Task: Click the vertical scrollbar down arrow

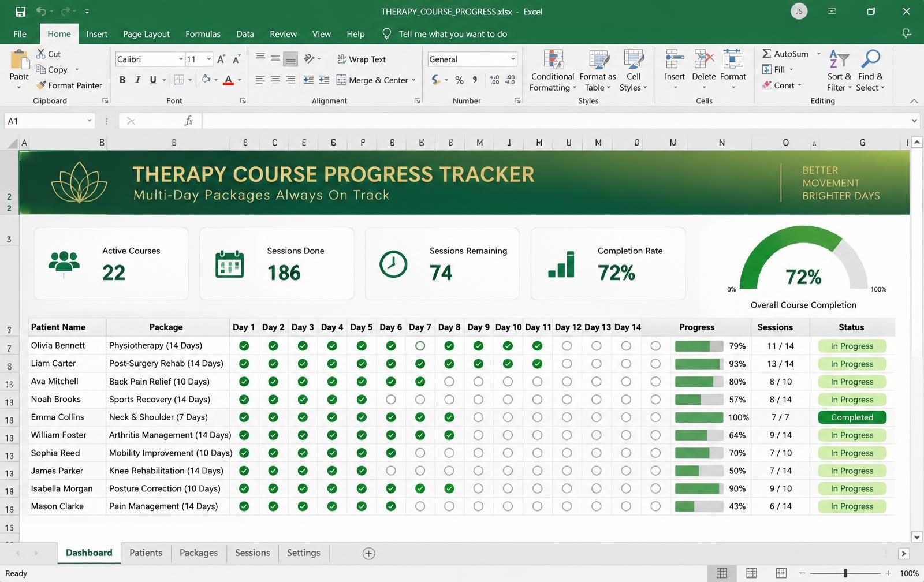Action: click(x=916, y=537)
